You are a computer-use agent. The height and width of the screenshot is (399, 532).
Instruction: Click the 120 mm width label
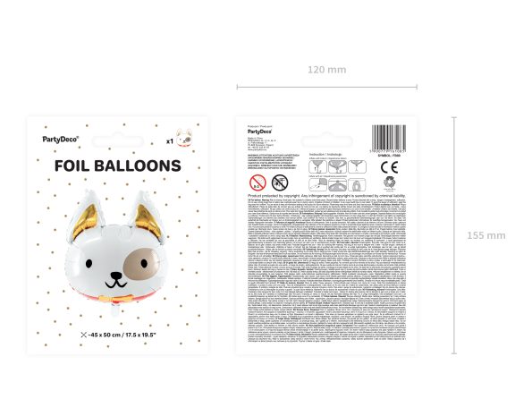(326, 70)
